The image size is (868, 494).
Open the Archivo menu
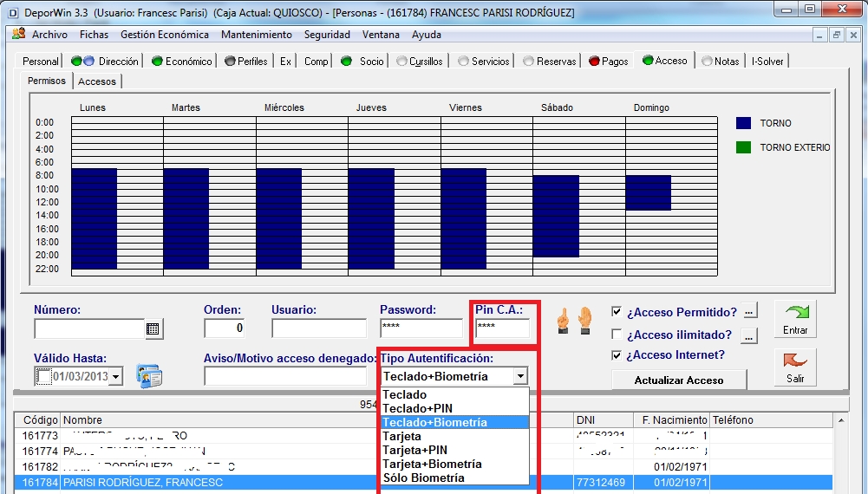(x=49, y=35)
